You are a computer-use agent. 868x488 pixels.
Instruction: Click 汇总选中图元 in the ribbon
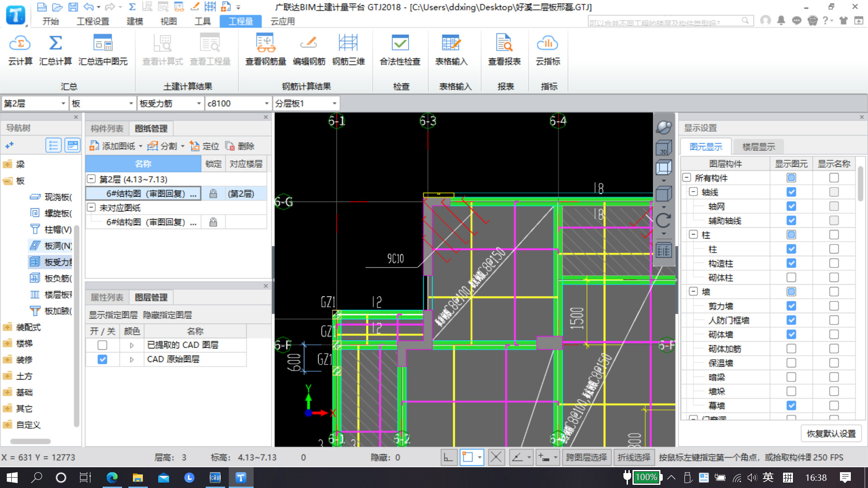[x=103, y=50]
